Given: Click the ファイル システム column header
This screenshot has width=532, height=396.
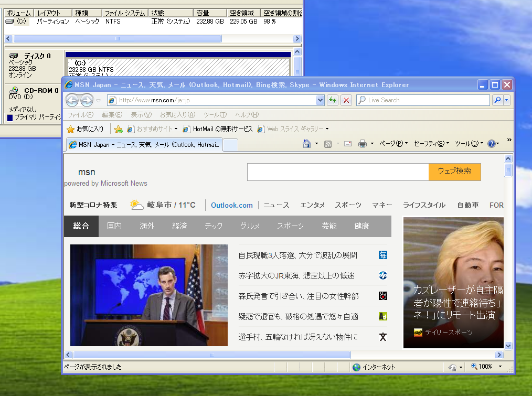Looking at the screenshot, I should pos(125,13).
